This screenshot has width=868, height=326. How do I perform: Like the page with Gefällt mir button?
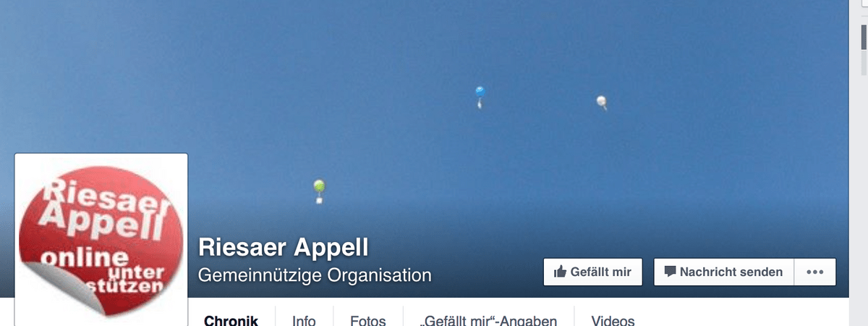click(x=593, y=272)
